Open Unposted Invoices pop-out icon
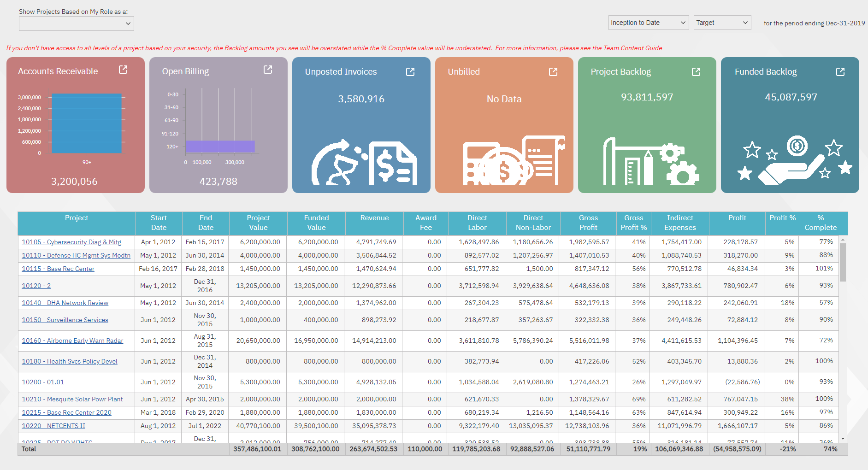The height and width of the screenshot is (470, 868). click(410, 71)
